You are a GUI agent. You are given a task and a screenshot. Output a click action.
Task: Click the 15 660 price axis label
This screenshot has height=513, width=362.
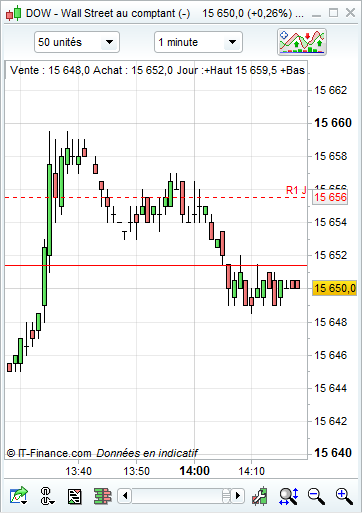[x=333, y=123]
